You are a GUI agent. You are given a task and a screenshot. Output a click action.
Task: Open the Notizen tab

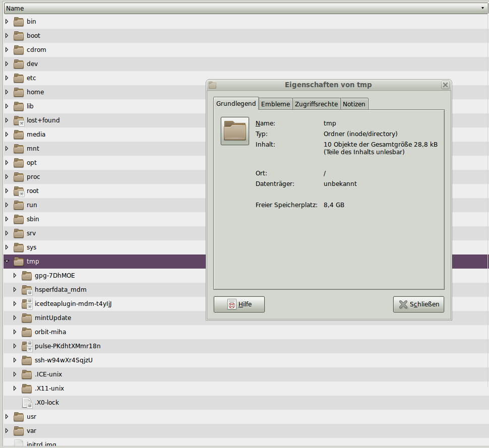(x=354, y=104)
